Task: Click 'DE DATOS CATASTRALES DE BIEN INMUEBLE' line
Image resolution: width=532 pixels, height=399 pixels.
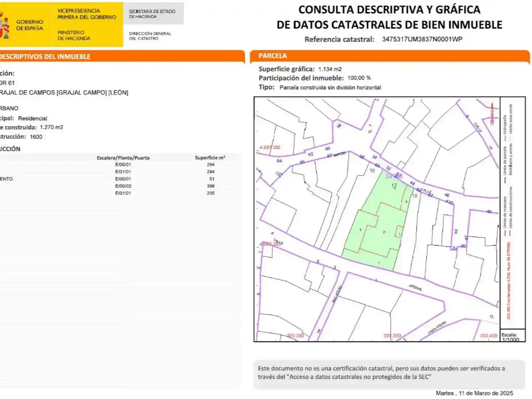Action: (x=389, y=25)
